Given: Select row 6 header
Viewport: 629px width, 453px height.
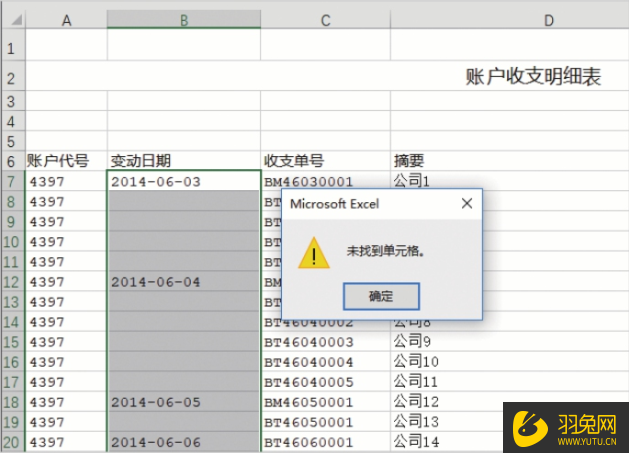Looking at the screenshot, I should [x=11, y=161].
